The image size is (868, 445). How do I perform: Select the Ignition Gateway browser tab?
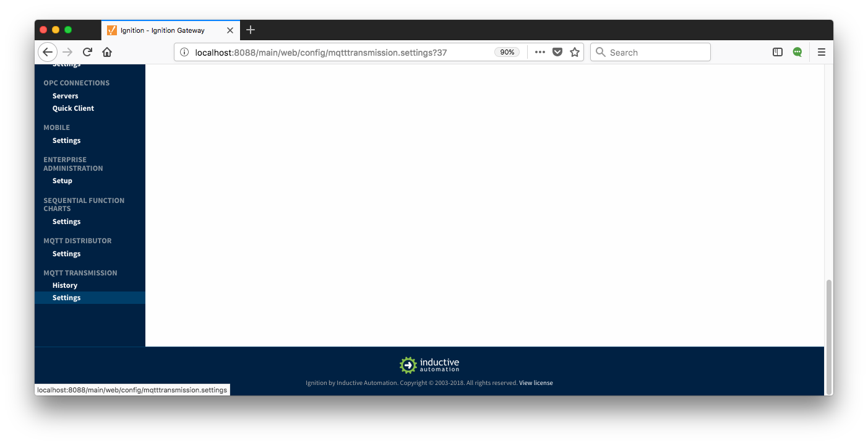pos(171,30)
